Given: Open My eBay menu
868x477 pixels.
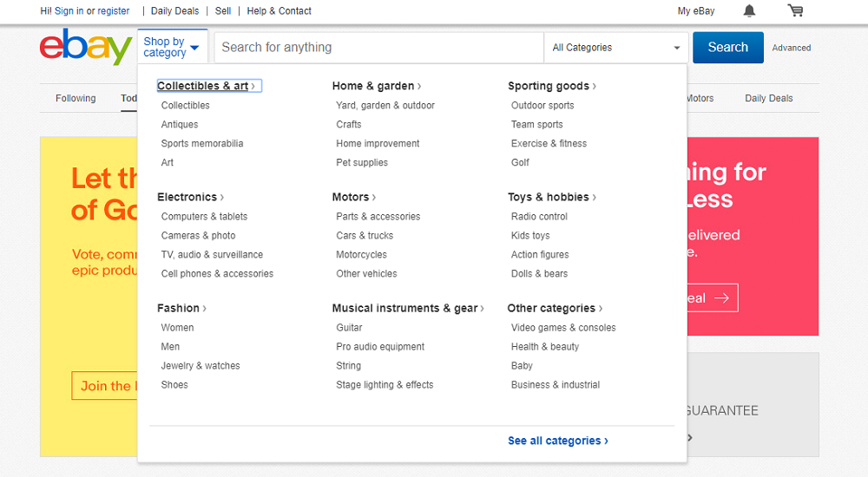Looking at the screenshot, I should tap(696, 11).
